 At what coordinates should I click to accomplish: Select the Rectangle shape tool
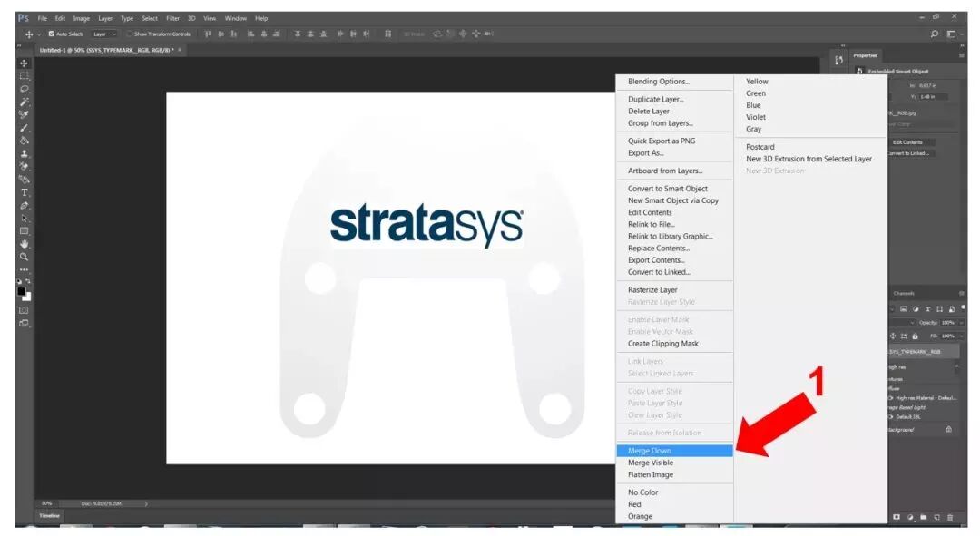click(x=24, y=231)
